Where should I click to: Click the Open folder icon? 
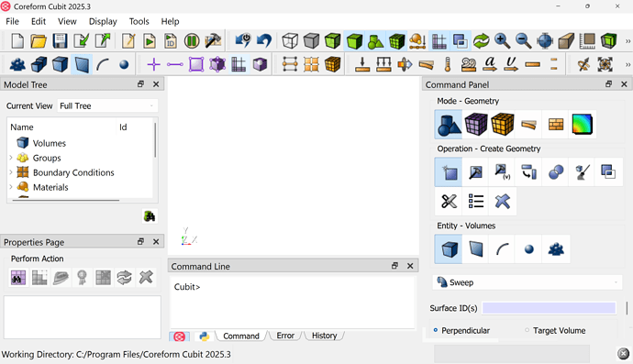point(39,40)
